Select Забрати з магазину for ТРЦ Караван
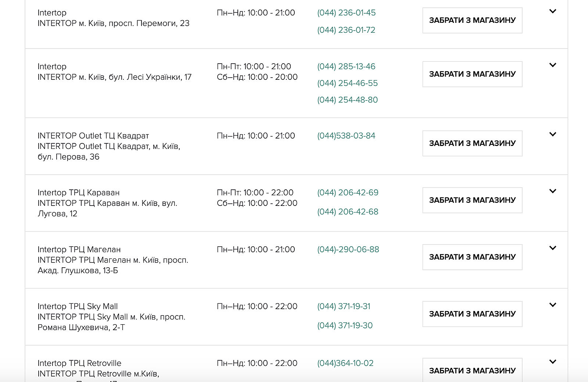Image resolution: width=588 pixels, height=382 pixels. click(x=472, y=200)
